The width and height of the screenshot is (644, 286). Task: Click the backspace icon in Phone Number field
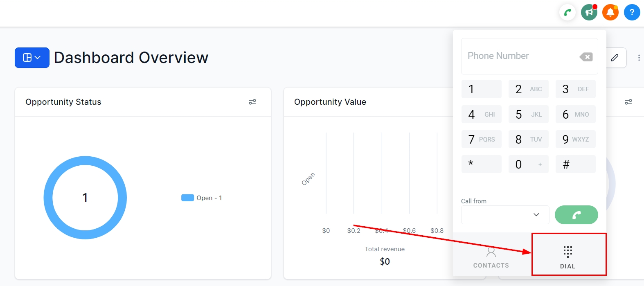586,57
